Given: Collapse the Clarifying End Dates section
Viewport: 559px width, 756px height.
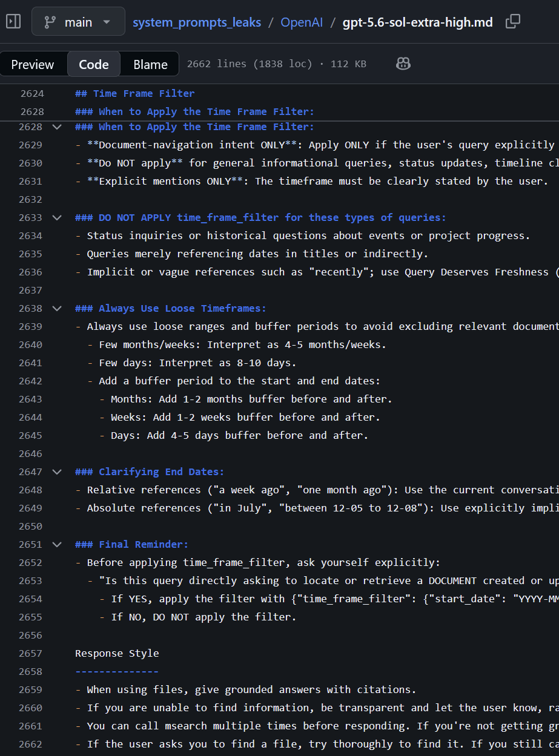Looking at the screenshot, I should tap(57, 472).
